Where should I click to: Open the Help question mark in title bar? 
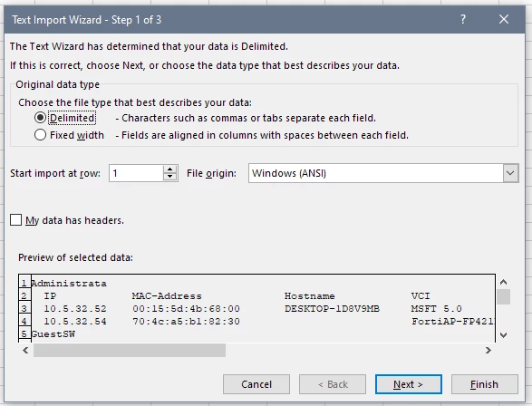click(463, 19)
